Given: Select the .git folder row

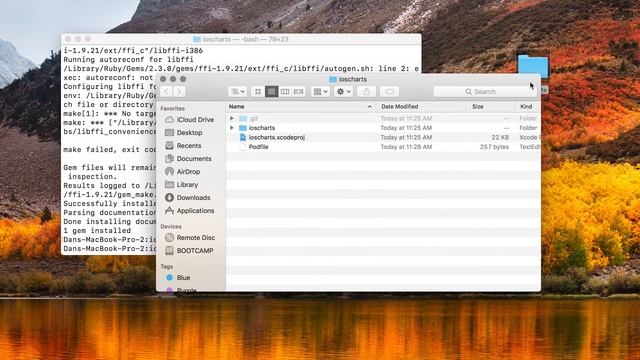Looking at the screenshot, I should coord(383,118).
